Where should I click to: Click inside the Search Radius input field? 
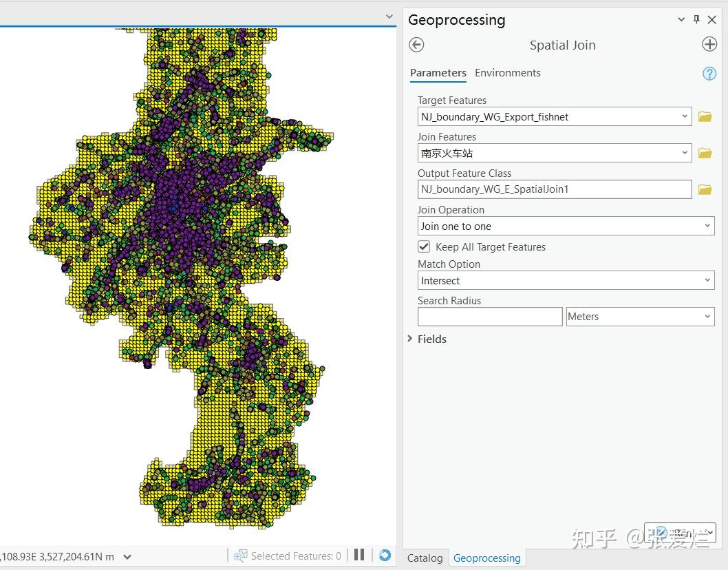(489, 316)
